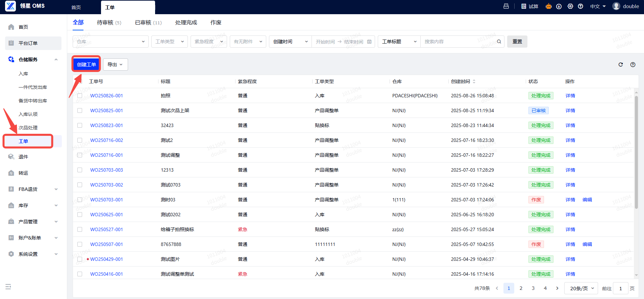Check the box for WO250703-002
The image size is (644, 299).
(80, 185)
